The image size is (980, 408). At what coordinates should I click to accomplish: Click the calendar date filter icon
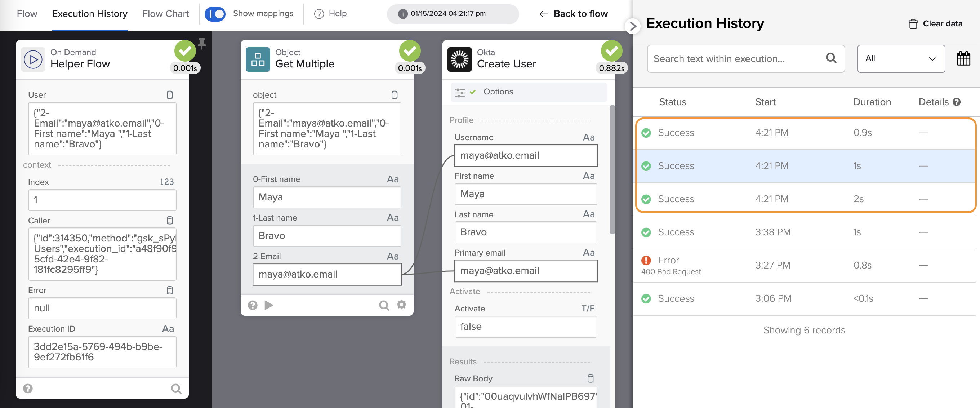click(963, 59)
